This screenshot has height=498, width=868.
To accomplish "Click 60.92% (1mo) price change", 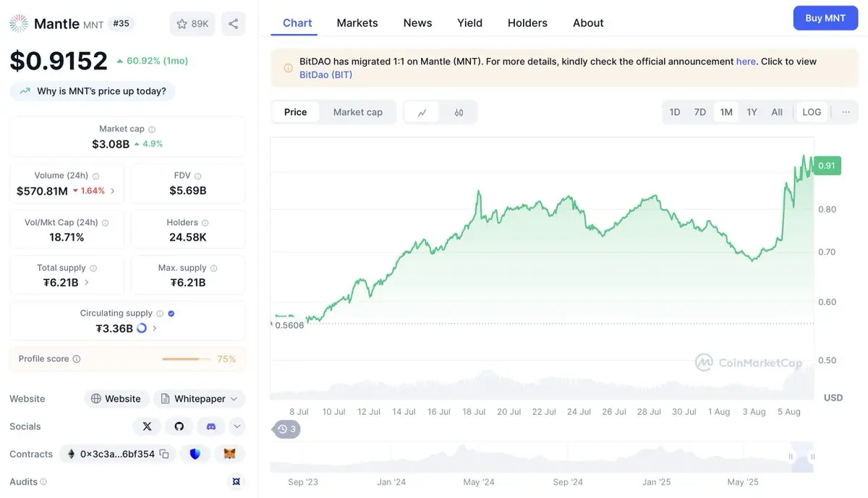I will (153, 61).
